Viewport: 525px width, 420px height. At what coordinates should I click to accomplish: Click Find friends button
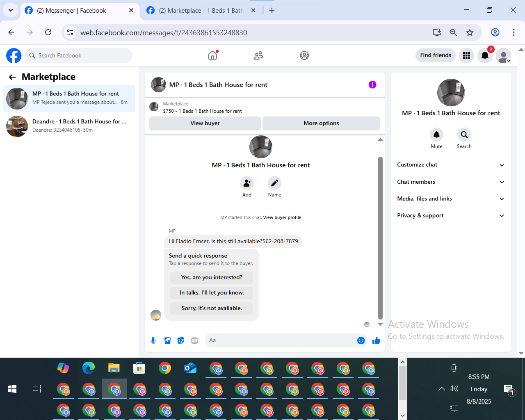[x=436, y=55]
